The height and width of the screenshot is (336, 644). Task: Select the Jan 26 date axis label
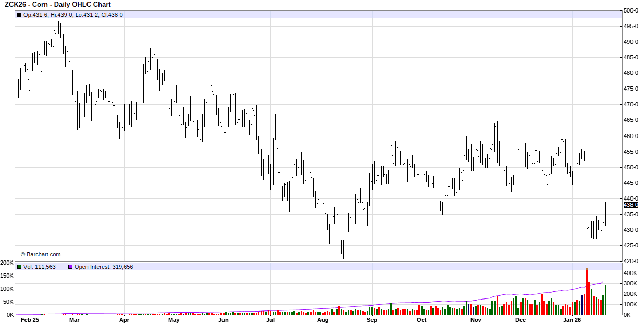click(572, 320)
